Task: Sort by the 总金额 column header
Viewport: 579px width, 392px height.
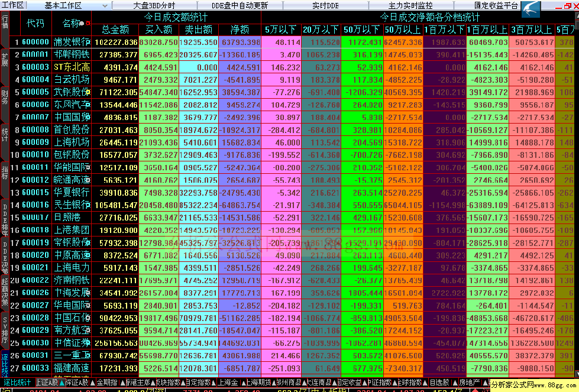Action: [x=115, y=30]
